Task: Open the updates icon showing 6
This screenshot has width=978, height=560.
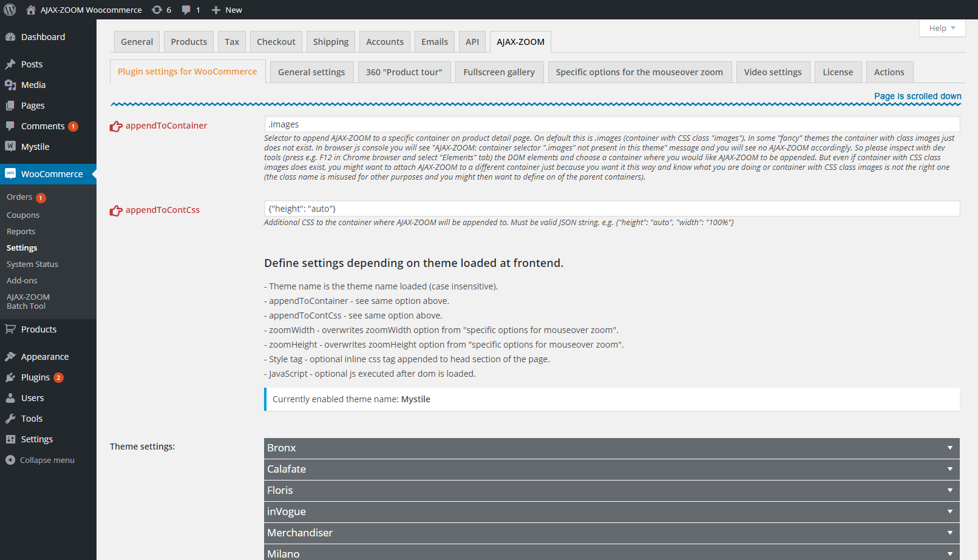Action: click(x=157, y=10)
